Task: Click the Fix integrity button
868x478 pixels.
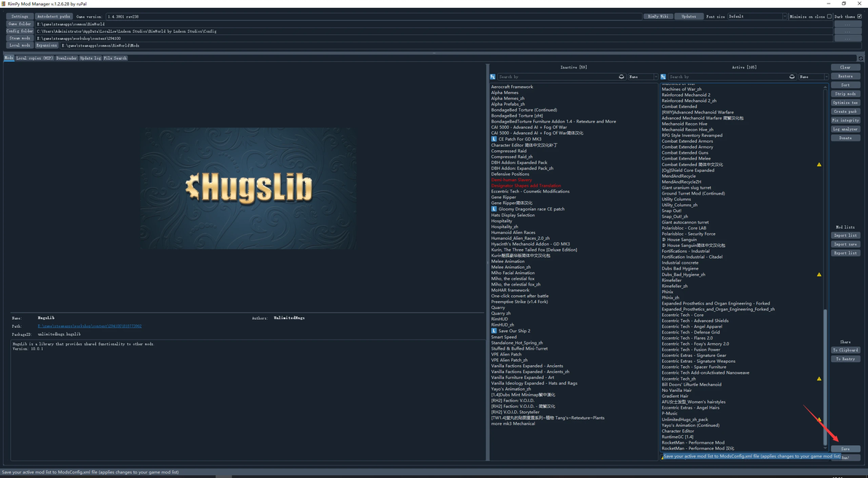Action: 845,120
